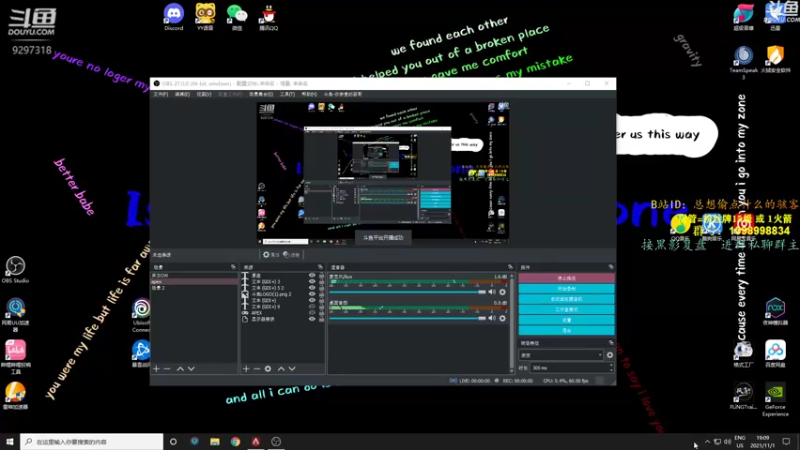Image resolution: width=800 pixels, height=450 pixels.
Task: Open OBS settings button in controls
Action: pyautogui.click(x=566, y=320)
